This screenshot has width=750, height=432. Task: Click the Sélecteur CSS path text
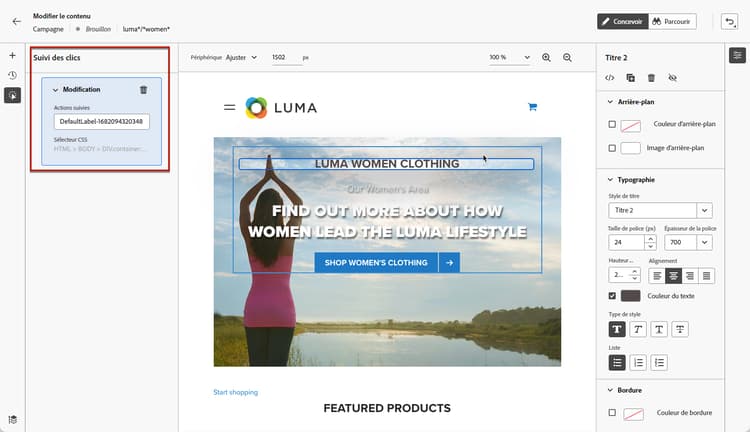pyautogui.click(x=98, y=149)
